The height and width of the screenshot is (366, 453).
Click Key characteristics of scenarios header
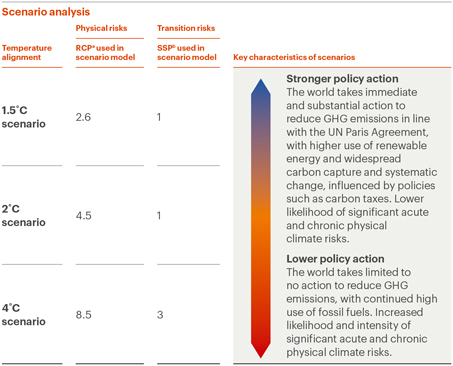pos(294,57)
